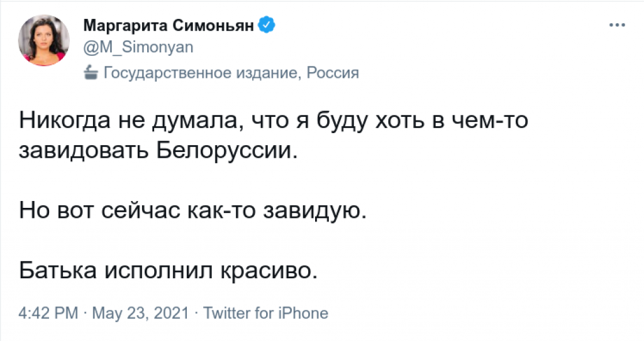Click the word завидую in the third line
This screenshot has height=341, width=644.
click(x=312, y=210)
